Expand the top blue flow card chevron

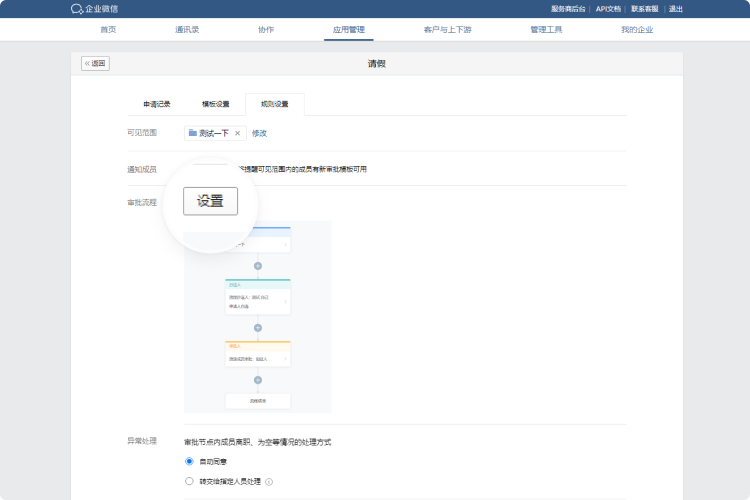click(286, 243)
